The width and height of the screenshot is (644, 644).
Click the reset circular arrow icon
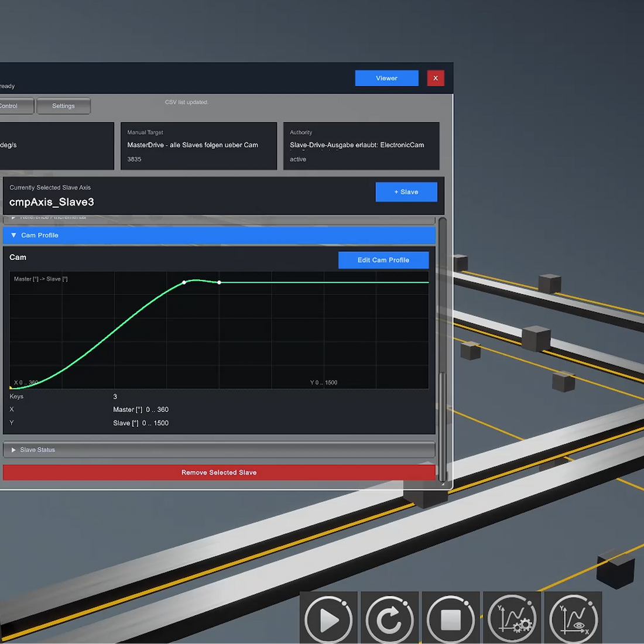389,619
